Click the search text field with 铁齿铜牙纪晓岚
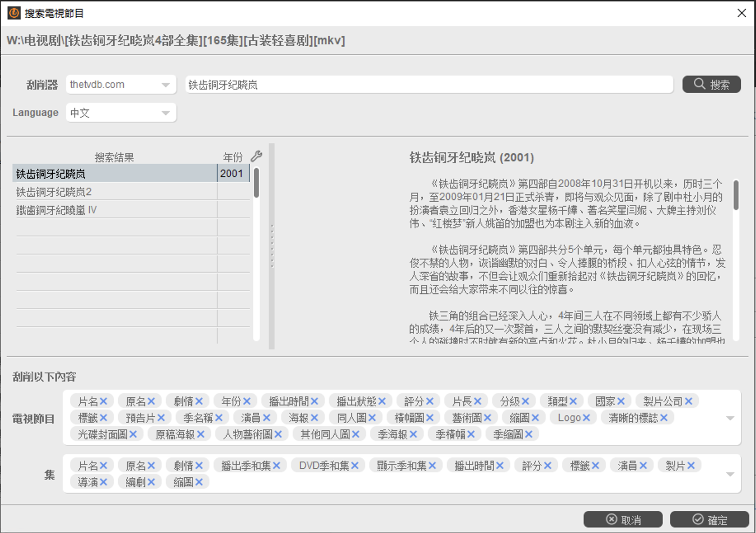 click(x=429, y=85)
